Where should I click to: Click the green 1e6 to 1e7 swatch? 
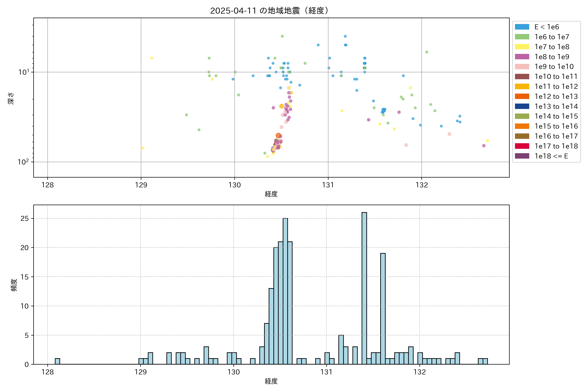pyautogui.click(x=522, y=37)
